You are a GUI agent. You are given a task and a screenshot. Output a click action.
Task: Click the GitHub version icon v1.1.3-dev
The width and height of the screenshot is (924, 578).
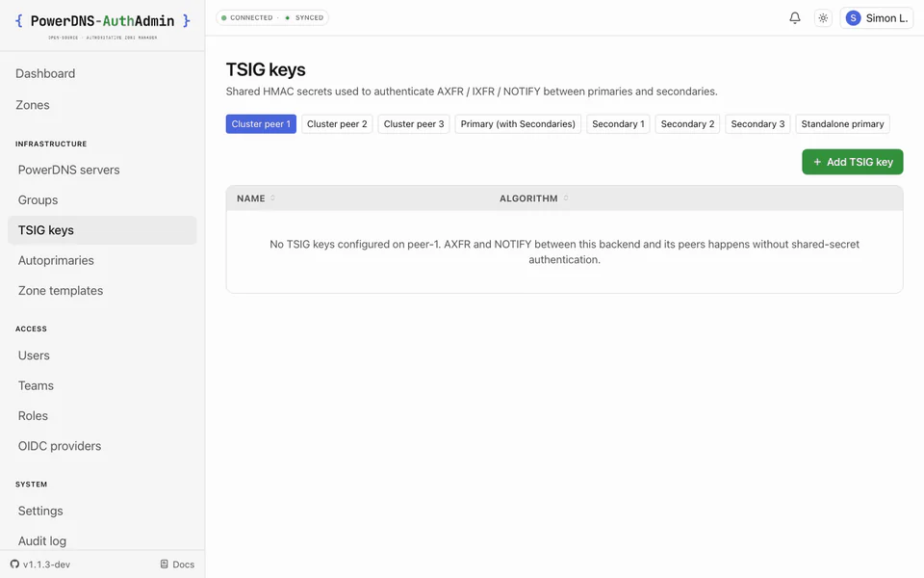tap(14, 564)
